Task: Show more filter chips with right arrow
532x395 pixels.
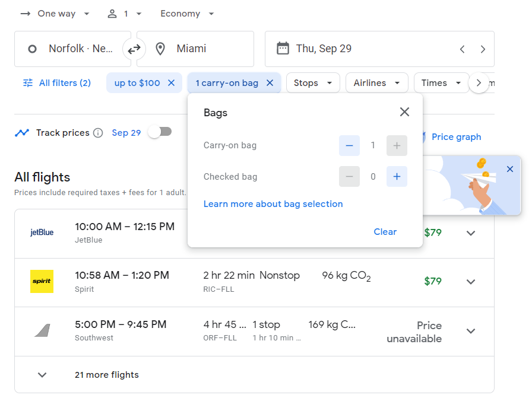Action: click(479, 83)
